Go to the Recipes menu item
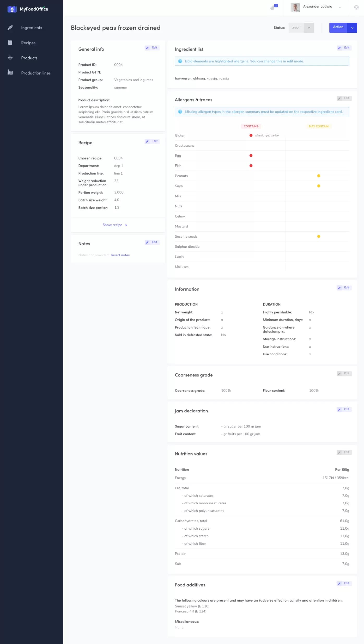The image size is (364, 644). (28, 43)
